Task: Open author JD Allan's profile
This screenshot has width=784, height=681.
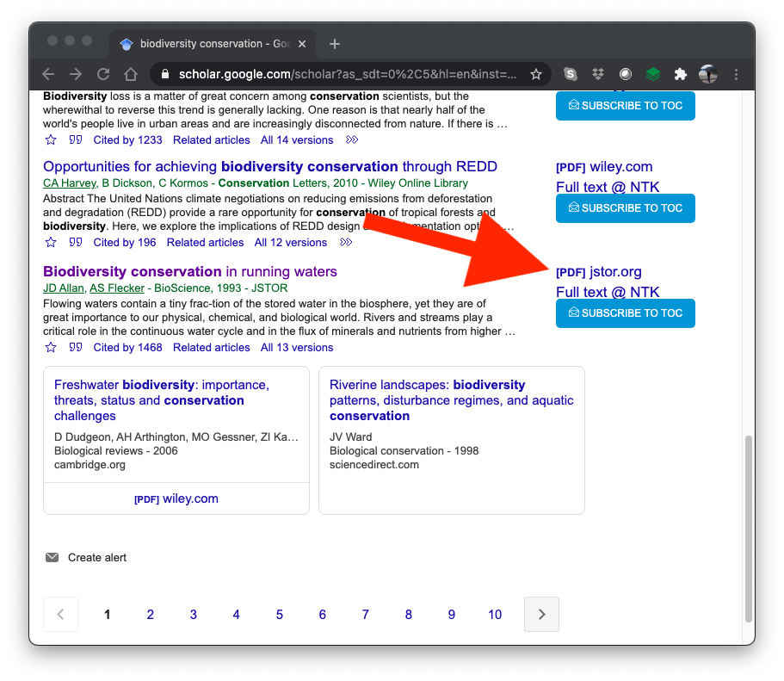Action: [x=64, y=288]
